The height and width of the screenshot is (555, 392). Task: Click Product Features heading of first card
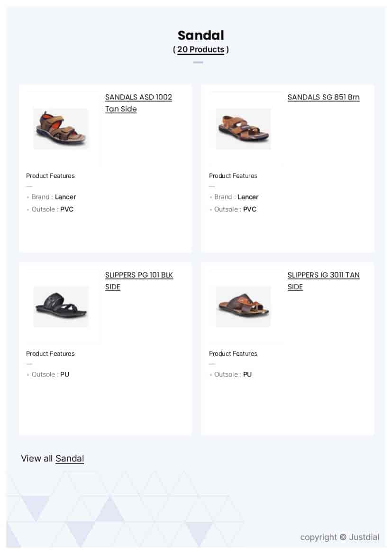(50, 176)
